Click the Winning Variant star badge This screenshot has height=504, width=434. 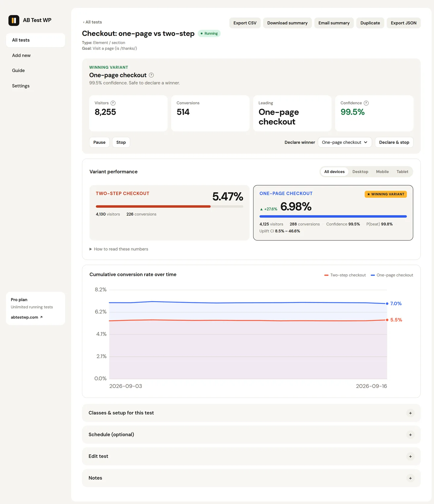click(x=386, y=194)
